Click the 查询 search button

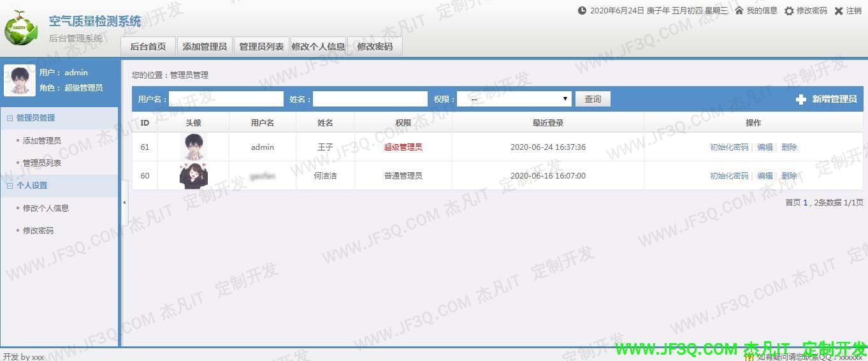pyautogui.click(x=593, y=99)
